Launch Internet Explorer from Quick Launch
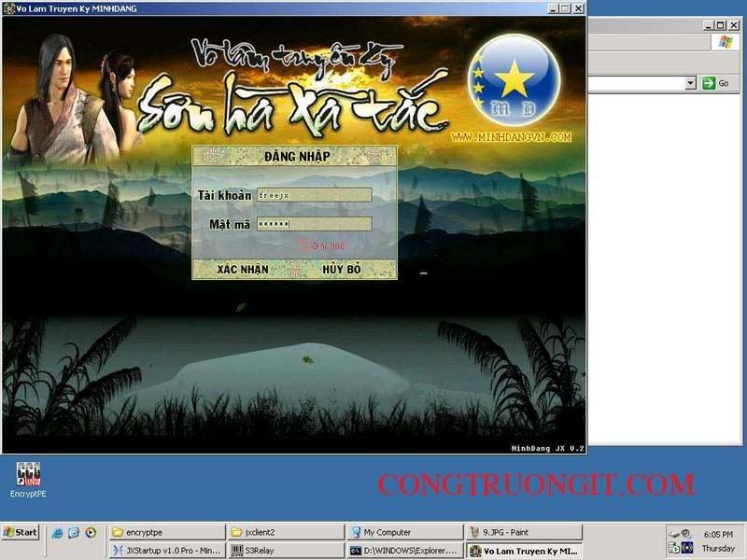Screen dimensions: 747x560 point(58,533)
